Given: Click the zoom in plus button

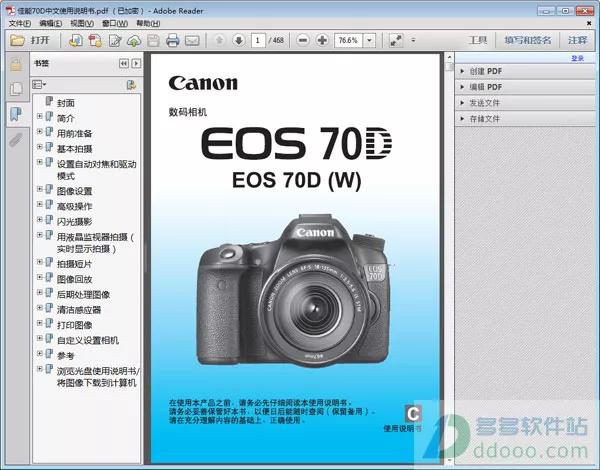Looking at the screenshot, I should (322, 40).
